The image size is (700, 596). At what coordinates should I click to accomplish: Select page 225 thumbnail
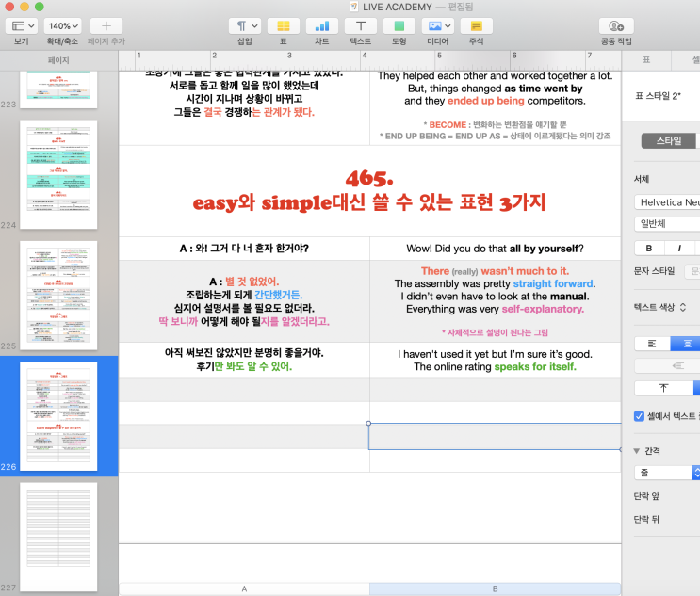[58, 296]
